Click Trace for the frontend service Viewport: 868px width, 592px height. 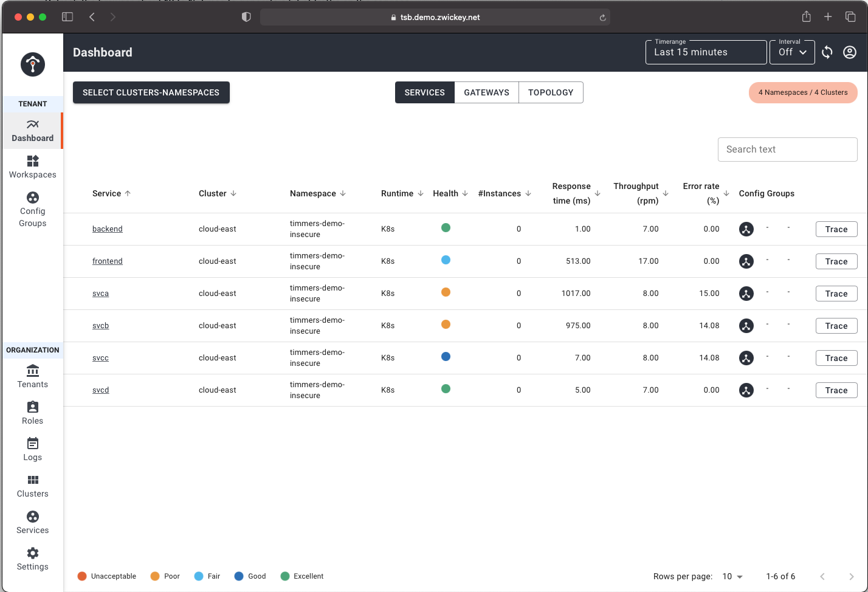[836, 261]
